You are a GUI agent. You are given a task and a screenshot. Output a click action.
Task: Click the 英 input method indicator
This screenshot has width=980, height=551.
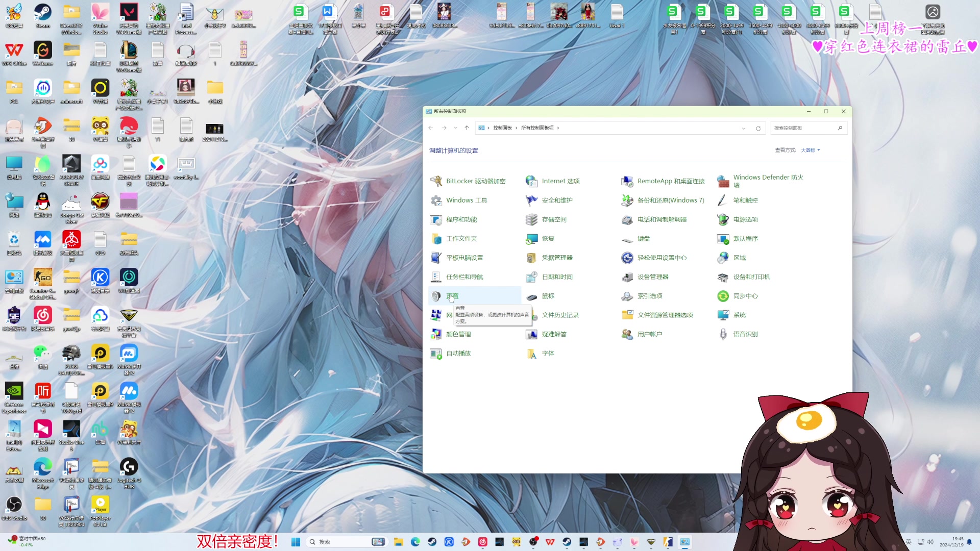pyautogui.click(x=909, y=542)
